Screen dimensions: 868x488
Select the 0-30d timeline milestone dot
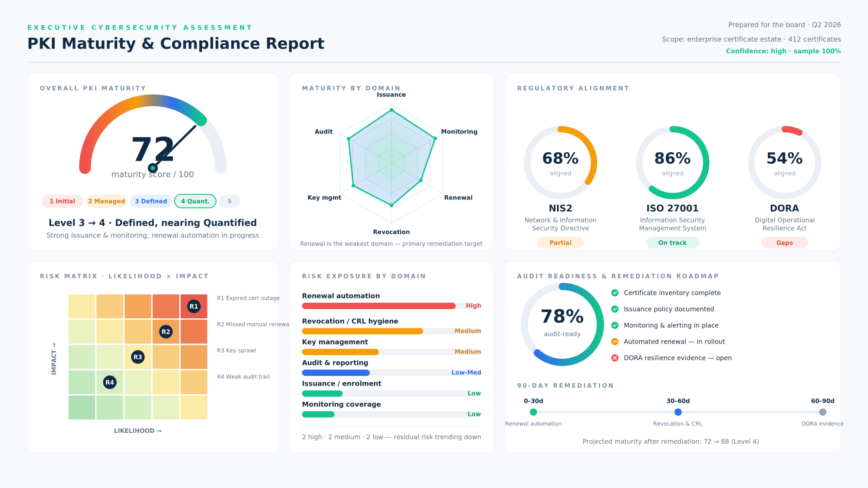[x=533, y=412]
